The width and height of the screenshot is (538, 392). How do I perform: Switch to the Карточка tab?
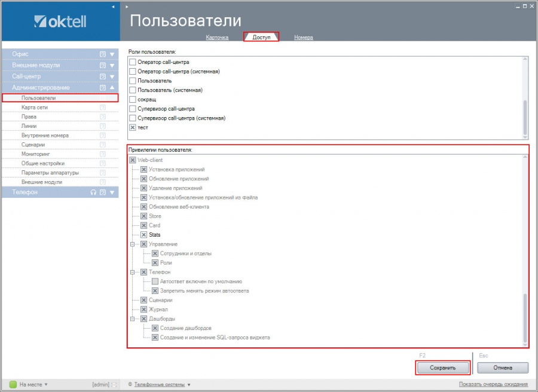coord(217,38)
